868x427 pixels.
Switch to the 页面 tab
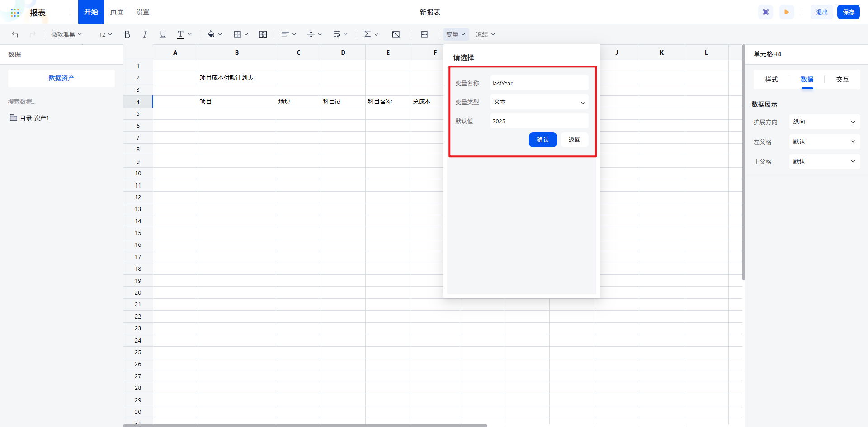pos(117,12)
